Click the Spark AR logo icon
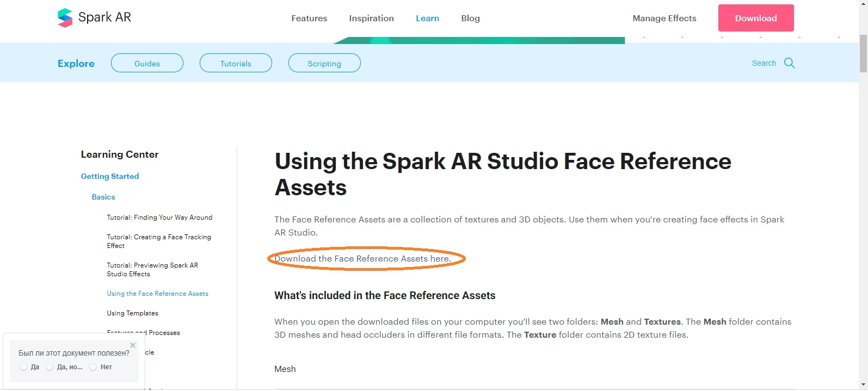The image size is (868, 391). click(x=65, y=18)
